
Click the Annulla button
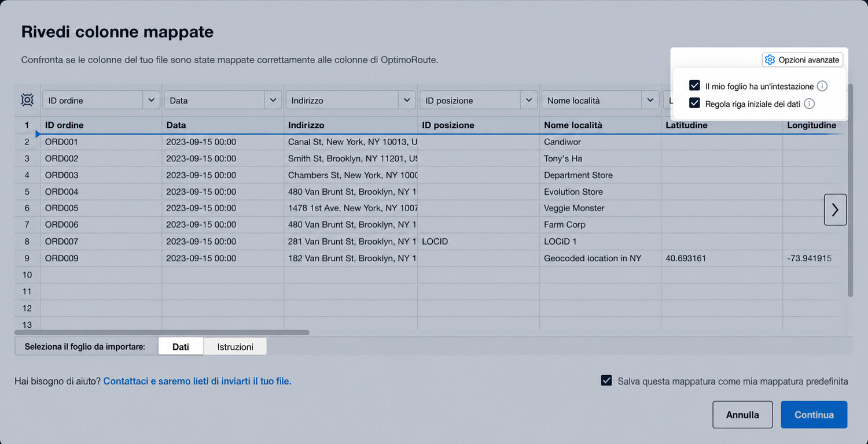(x=742, y=415)
